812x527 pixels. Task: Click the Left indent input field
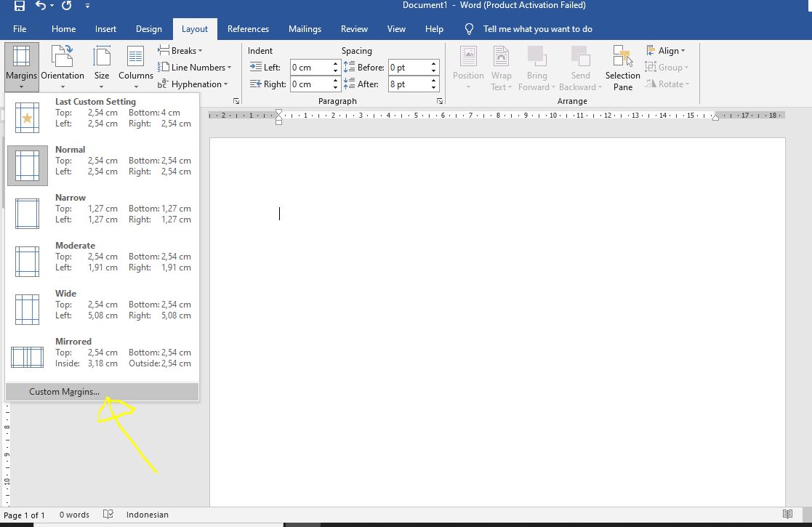tap(310, 68)
